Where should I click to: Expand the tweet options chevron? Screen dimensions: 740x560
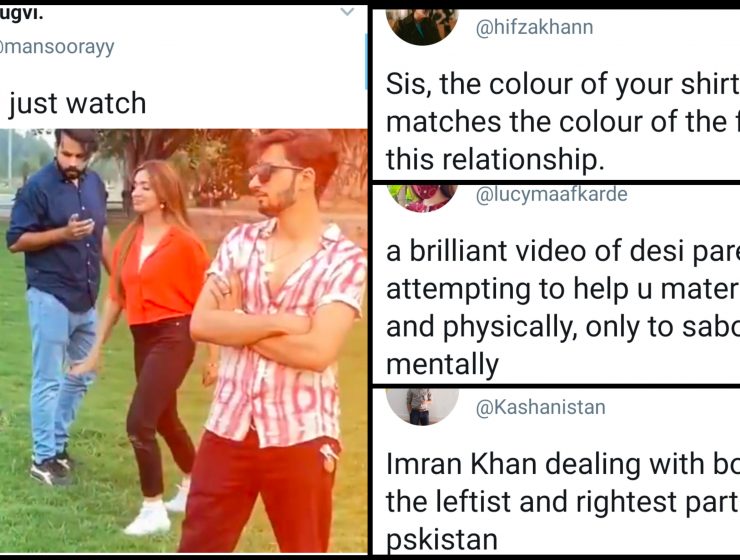pyautogui.click(x=347, y=12)
